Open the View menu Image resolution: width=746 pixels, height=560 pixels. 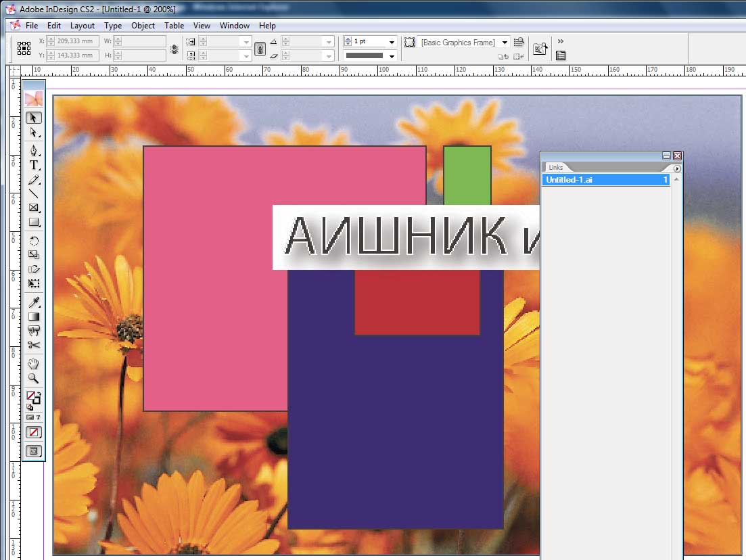202,26
